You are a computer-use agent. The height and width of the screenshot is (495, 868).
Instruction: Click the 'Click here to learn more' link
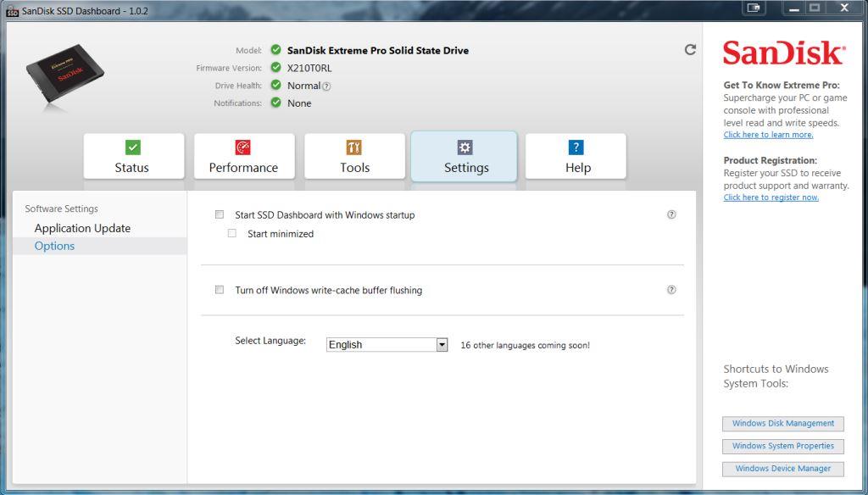pos(768,135)
